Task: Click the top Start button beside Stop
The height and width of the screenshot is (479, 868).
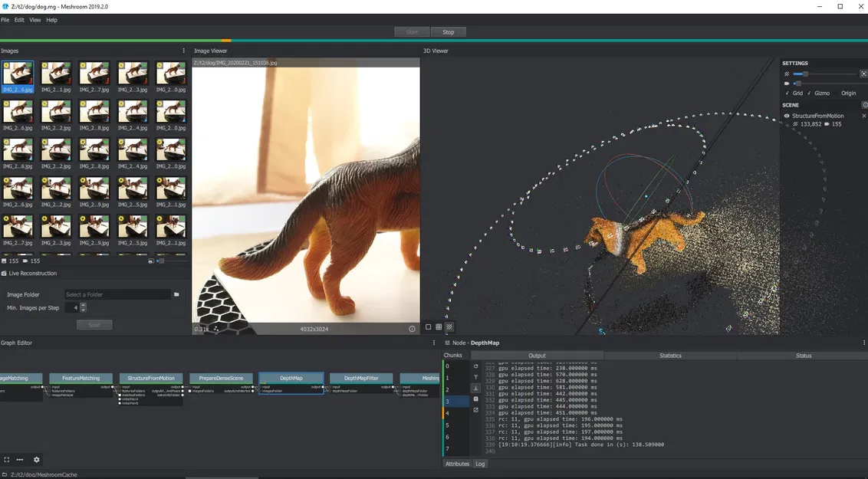Action: coord(412,32)
